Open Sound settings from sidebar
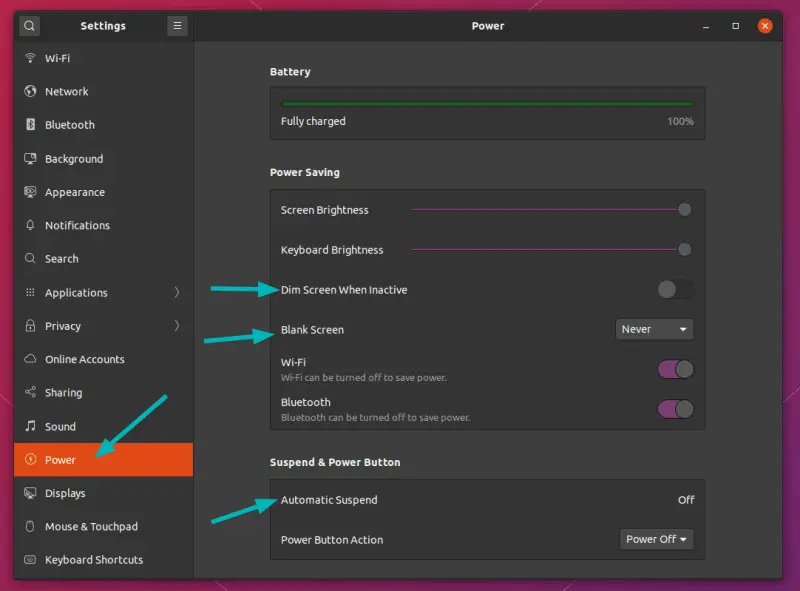The width and height of the screenshot is (800, 591). coord(64,426)
